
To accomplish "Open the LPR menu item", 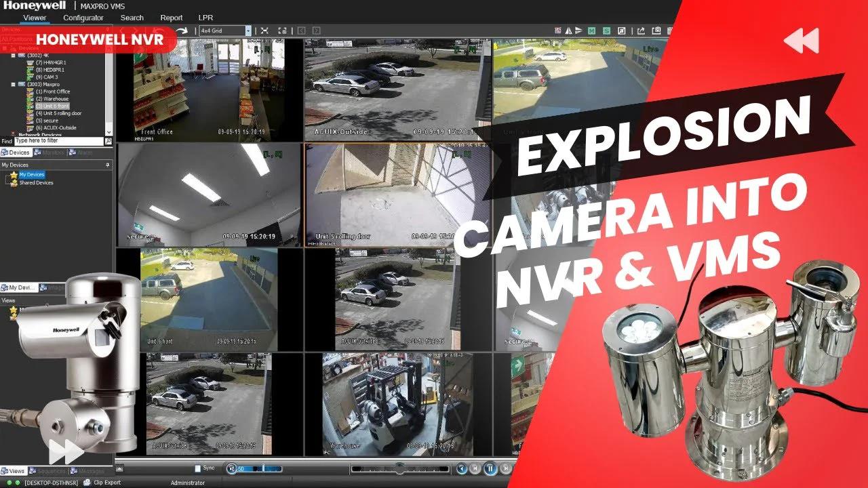I will 205,18.
